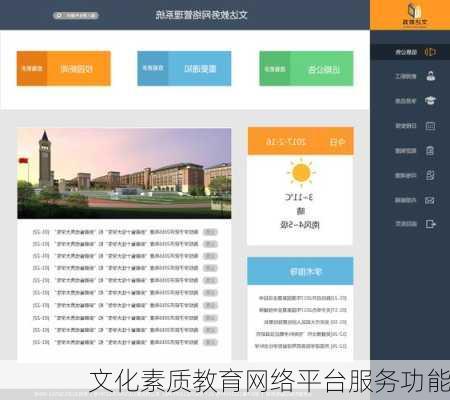
Task: Click the staff person icon in sidebar
Action: pos(431,76)
